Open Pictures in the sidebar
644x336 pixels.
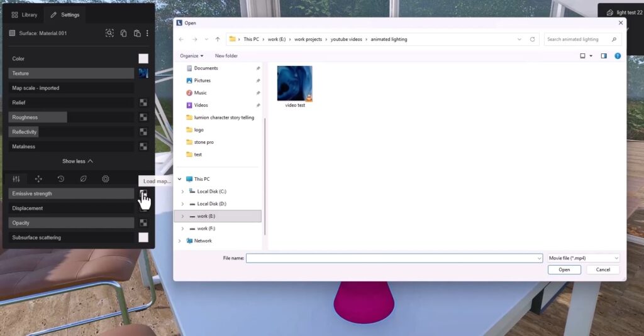click(x=202, y=80)
